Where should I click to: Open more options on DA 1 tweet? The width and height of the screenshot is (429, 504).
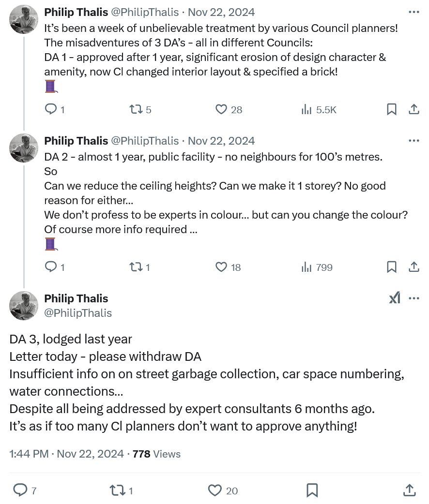pos(414,12)
